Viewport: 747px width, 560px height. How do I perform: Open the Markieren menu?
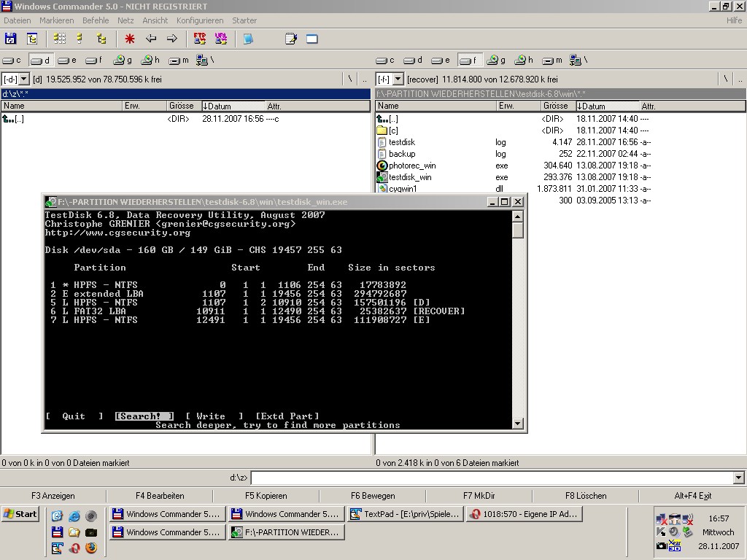(x=57, y=20)
